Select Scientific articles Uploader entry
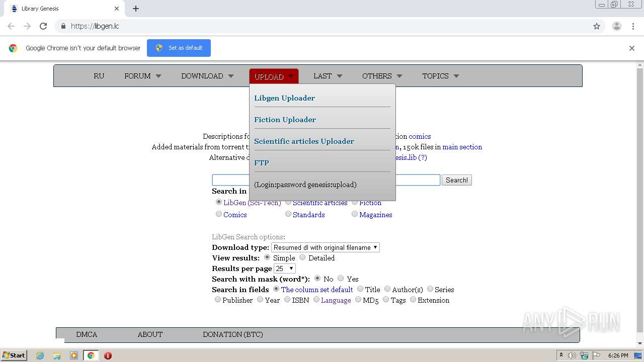 (304, 141)
